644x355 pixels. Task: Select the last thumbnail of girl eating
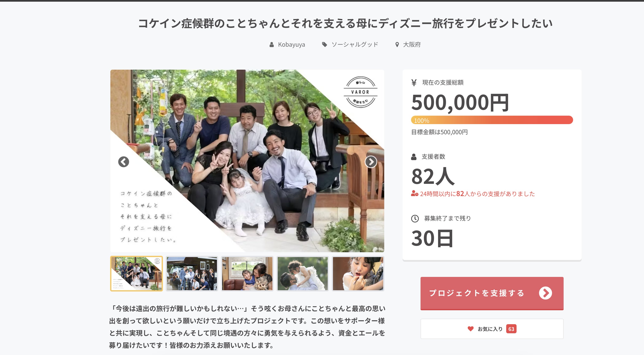pyautogui.click(x=358, y=274)
